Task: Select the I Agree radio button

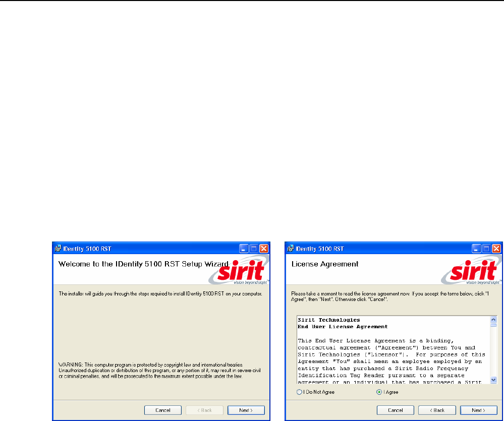Action: pos(379,392)
